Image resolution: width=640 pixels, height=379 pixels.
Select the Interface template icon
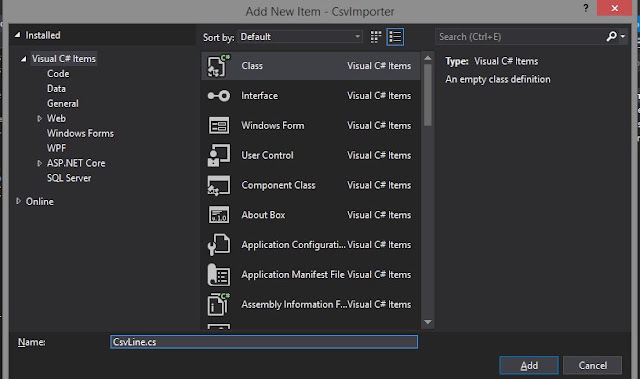pyautogui.click(x=219, y=96)
